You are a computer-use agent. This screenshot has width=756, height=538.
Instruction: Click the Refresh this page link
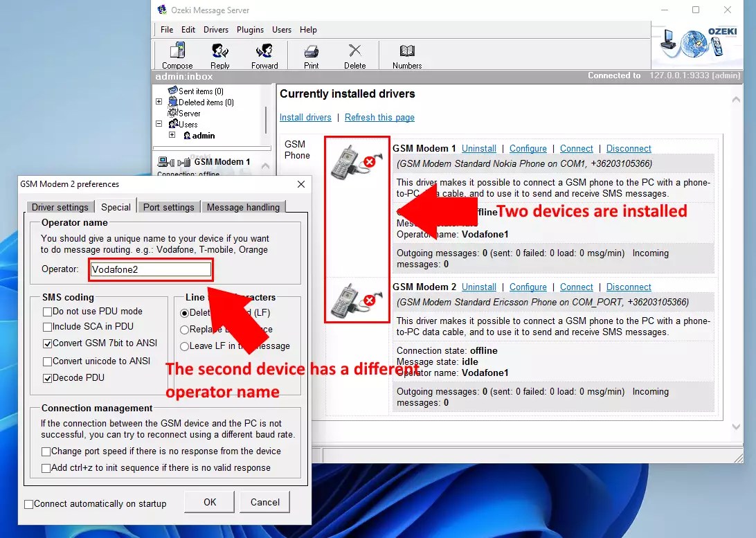379,118
